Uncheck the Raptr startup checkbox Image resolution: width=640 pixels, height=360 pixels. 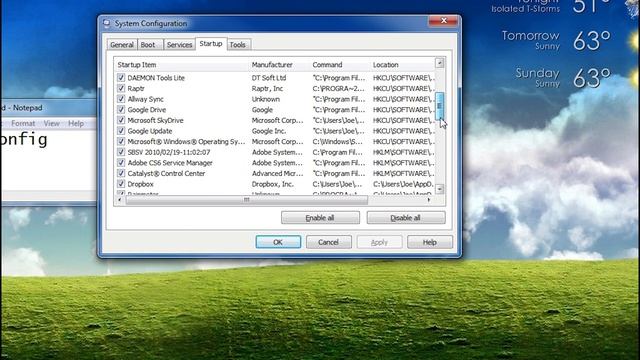coord(121,88)
